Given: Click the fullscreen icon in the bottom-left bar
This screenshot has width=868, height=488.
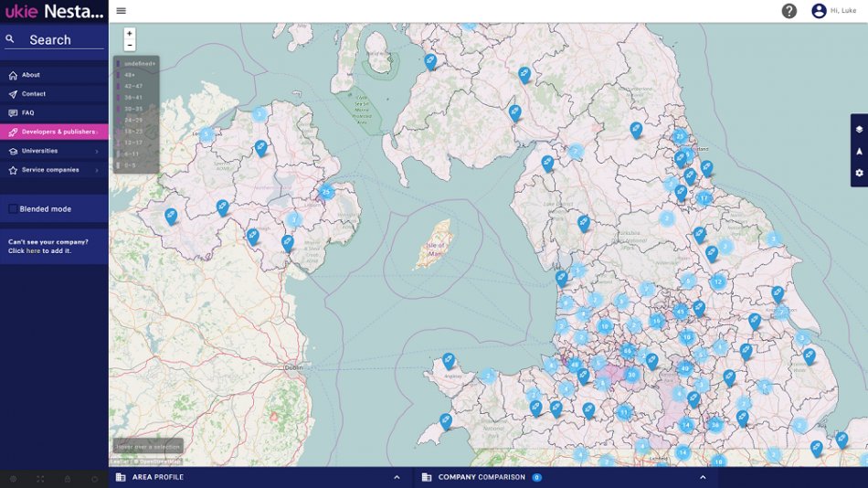Looking at the screenshot, I should (x=40, y=479).
